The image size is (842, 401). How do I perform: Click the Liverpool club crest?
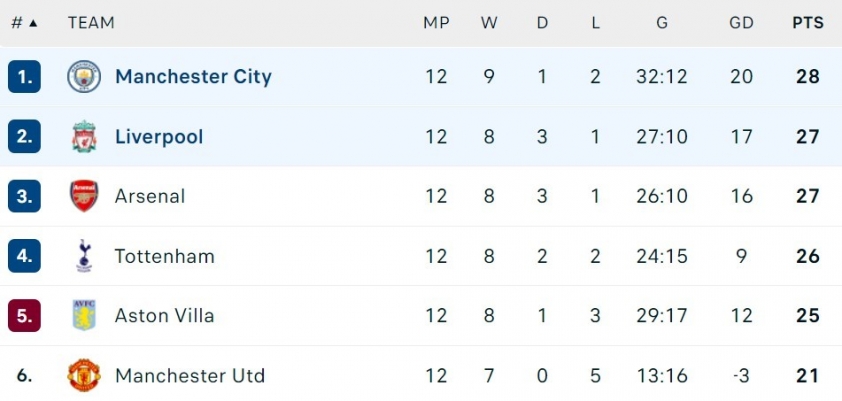point(84,136)
